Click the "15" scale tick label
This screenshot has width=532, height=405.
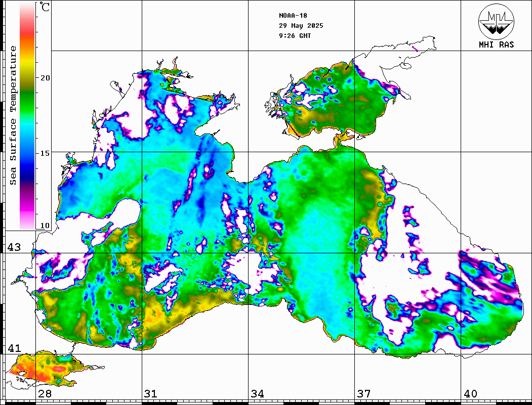pos(45,153)
